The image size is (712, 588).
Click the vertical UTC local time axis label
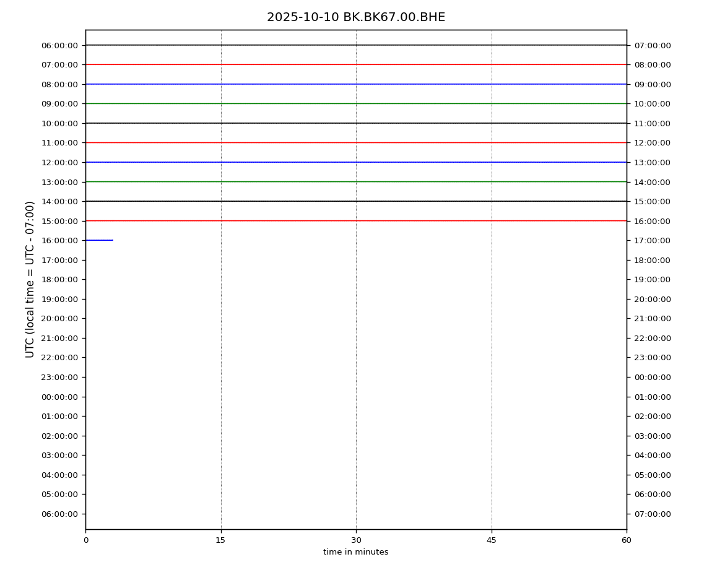(x=30, y=279)
